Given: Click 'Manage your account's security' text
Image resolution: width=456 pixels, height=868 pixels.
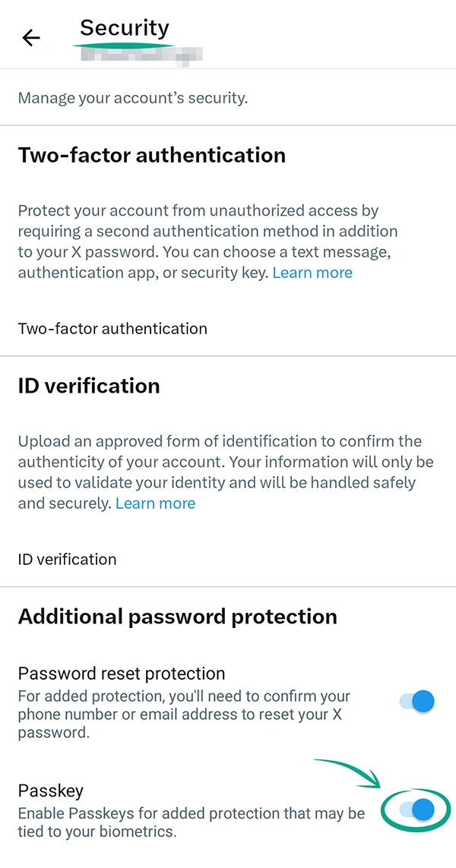Looking at the screenshot, I should pyautogui.click(x=133, y=98).
